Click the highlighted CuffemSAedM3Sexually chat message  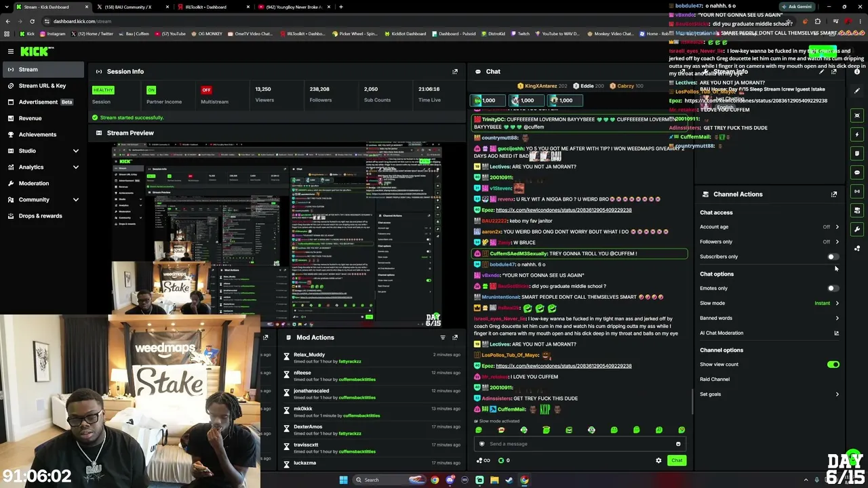pyautogui.click(x=580, y=253)
